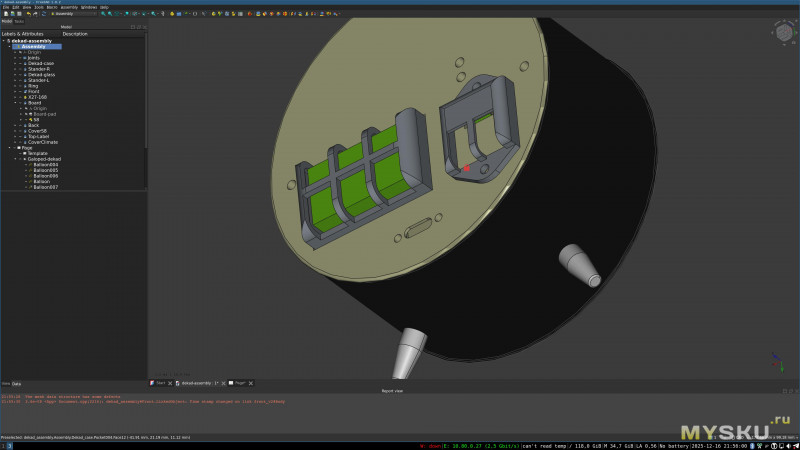Click the redo arrow in the toolbar
Viewport: 800px width, 450px height.
click(37, 14)
